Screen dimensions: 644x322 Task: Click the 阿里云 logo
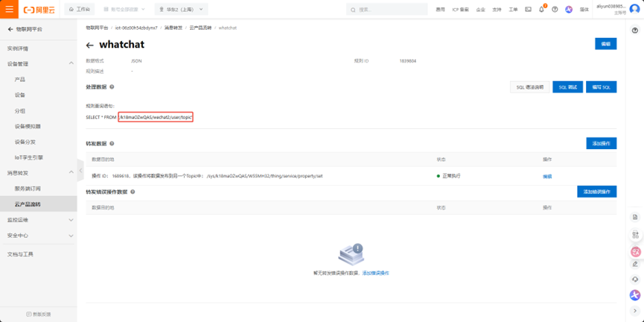[38, 10]
